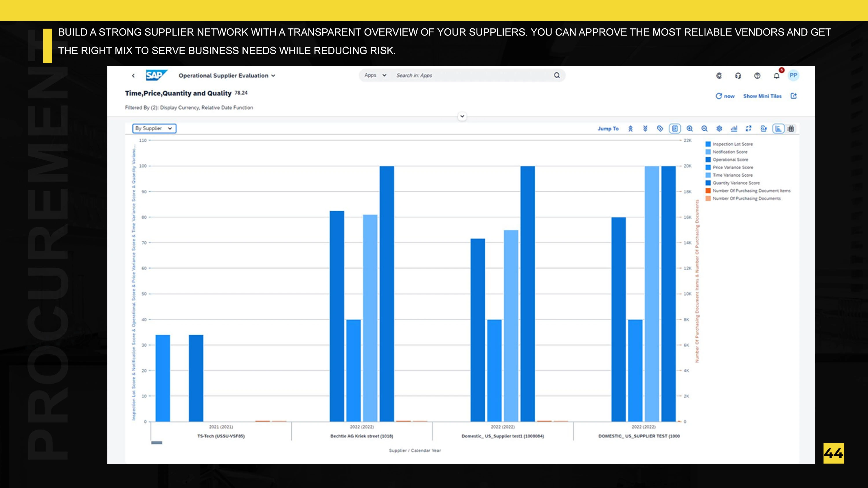
Task: Expand the collapsed header chevron
Action: (462, 116)
